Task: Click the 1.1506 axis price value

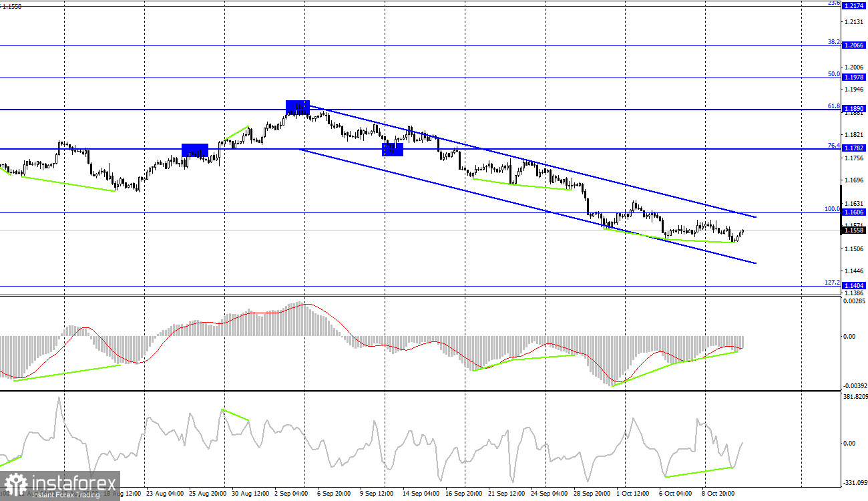Action: coord(854,249)
